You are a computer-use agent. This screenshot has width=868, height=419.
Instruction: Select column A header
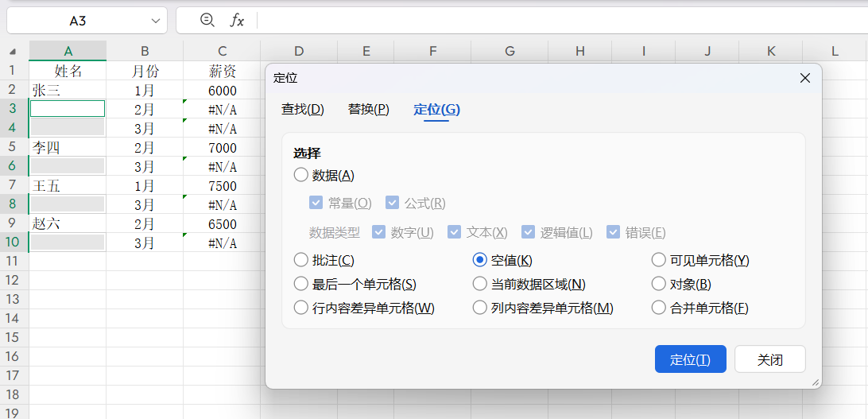(x=68, y=52)
